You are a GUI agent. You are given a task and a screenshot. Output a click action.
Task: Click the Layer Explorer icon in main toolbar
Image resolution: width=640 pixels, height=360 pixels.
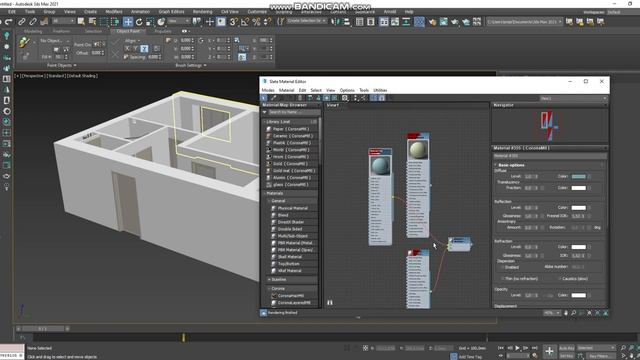pyautogui.click(x=371, y=22)
